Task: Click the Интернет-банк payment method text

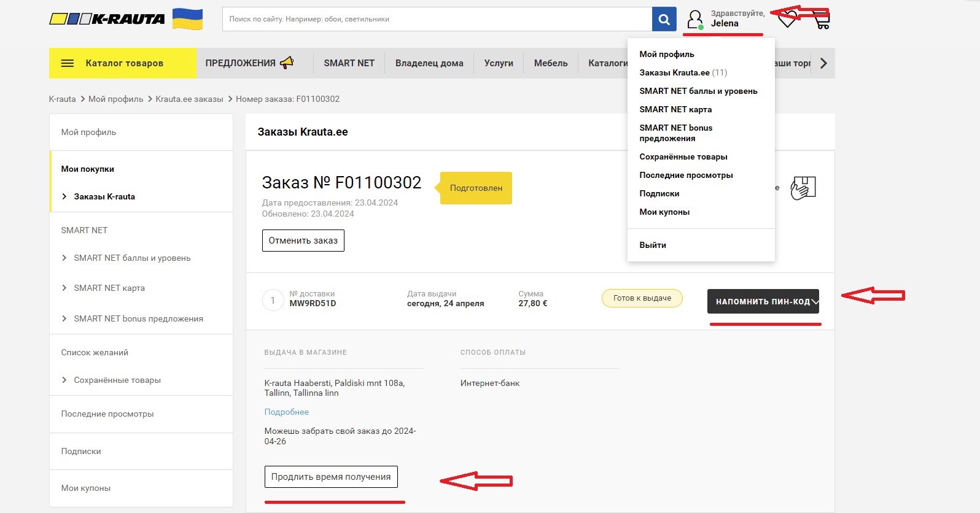Action: [490, 383]
